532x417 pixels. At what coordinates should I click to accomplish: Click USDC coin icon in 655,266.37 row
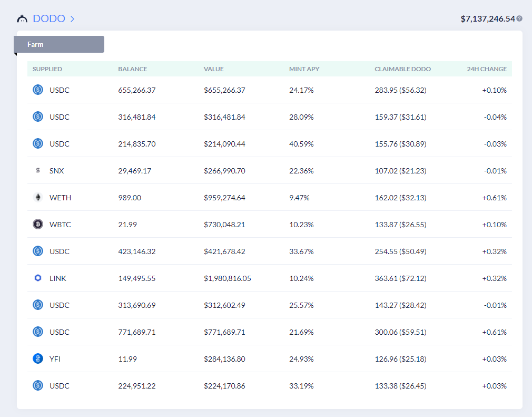pos(38,90)
